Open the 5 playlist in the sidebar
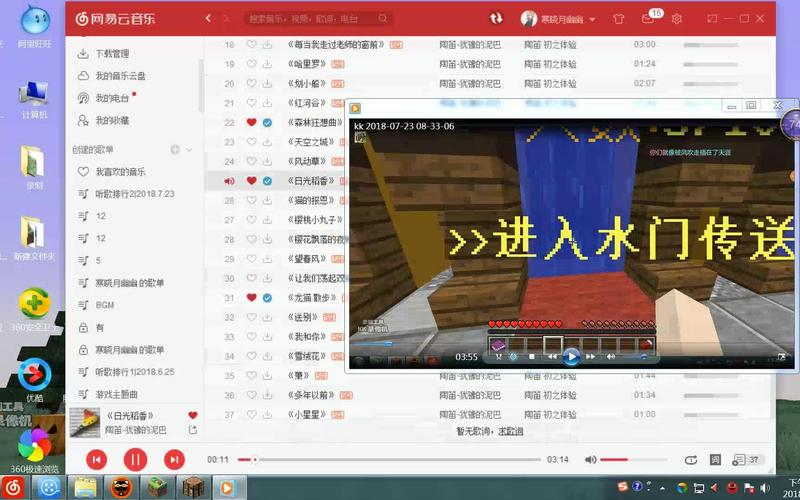Viewport: 800px width, 500px height. click(x=98, y=260)
